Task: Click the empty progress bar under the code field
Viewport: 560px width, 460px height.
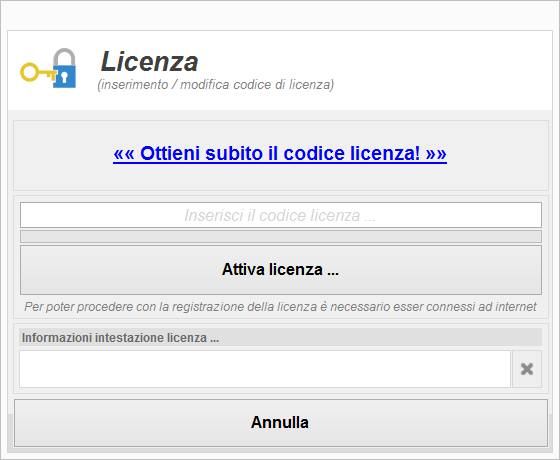Action: (281, 236)
